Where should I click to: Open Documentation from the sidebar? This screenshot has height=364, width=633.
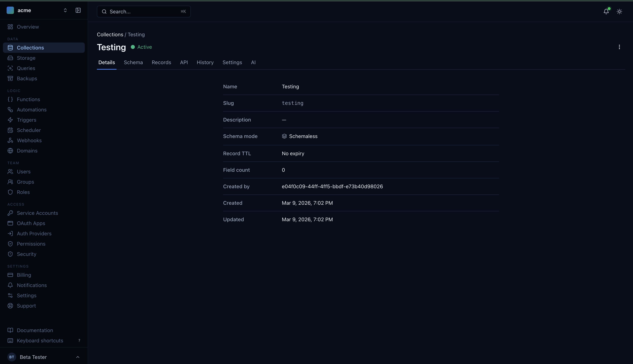coord(35,330)
